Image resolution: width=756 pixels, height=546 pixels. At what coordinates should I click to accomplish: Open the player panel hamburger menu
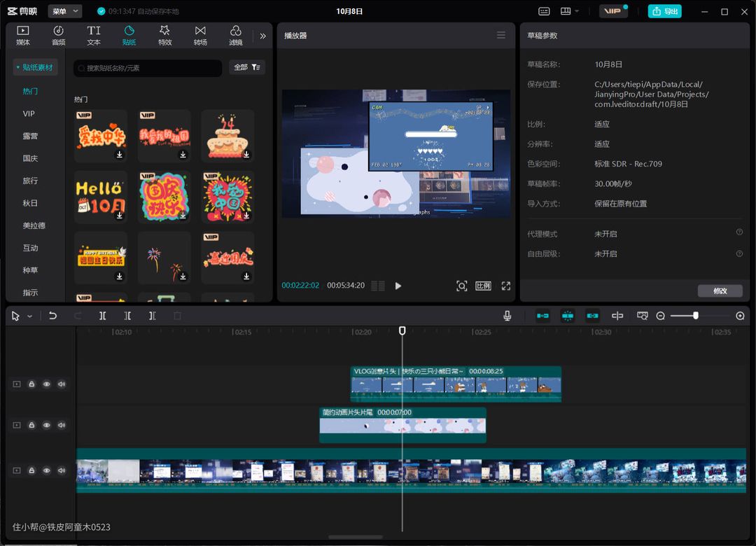pos(501,35)
